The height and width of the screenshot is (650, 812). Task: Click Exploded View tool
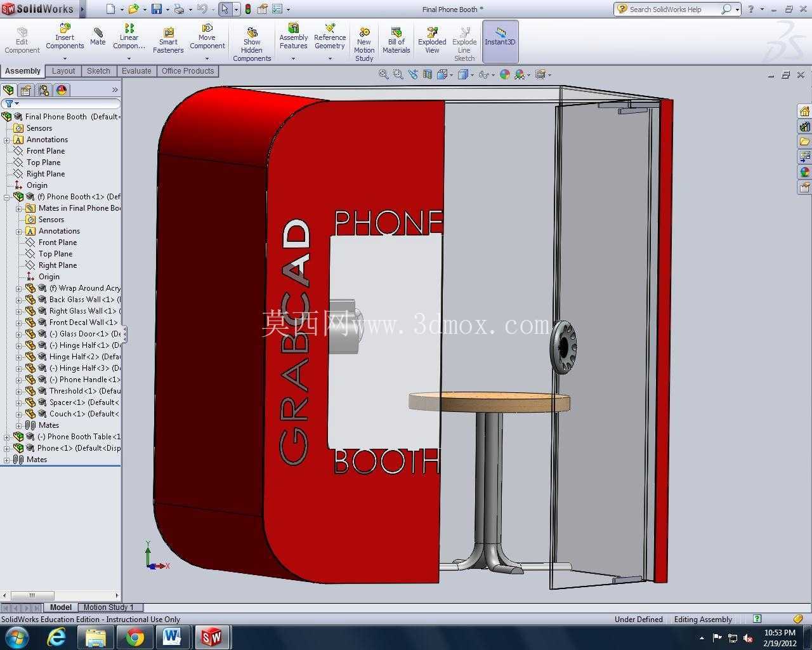tap(432, 41)
